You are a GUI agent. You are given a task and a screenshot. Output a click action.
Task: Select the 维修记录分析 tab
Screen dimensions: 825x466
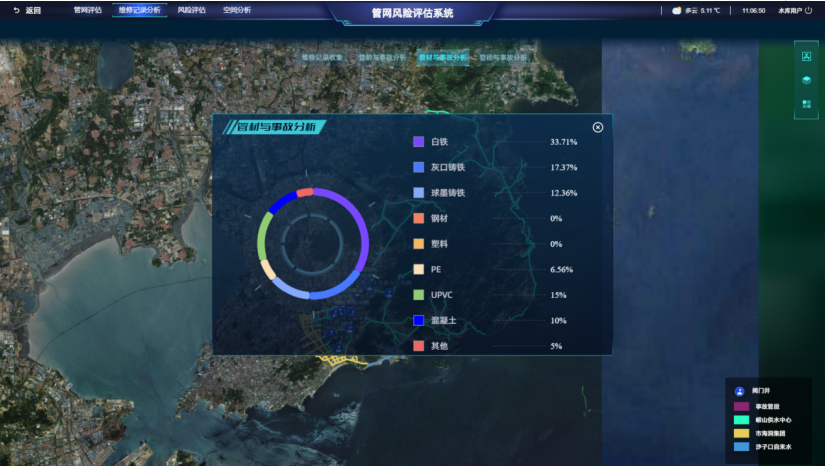coord(139,10)
